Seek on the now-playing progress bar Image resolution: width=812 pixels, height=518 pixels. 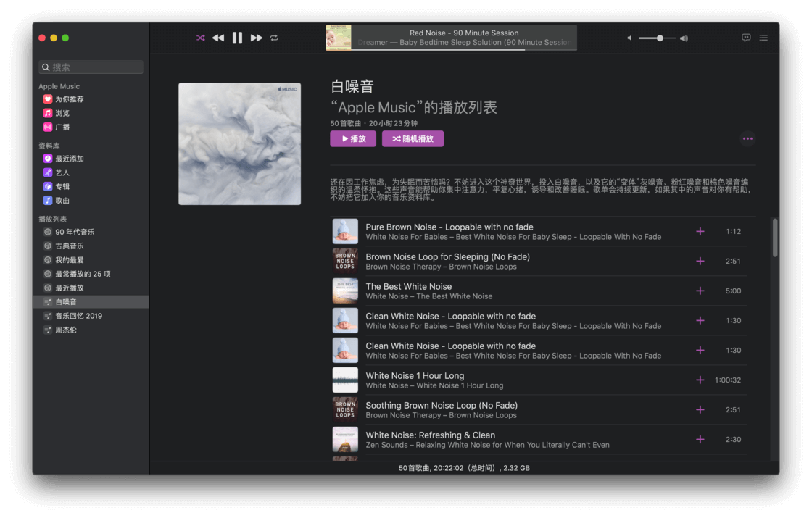(x=464, y=50)
